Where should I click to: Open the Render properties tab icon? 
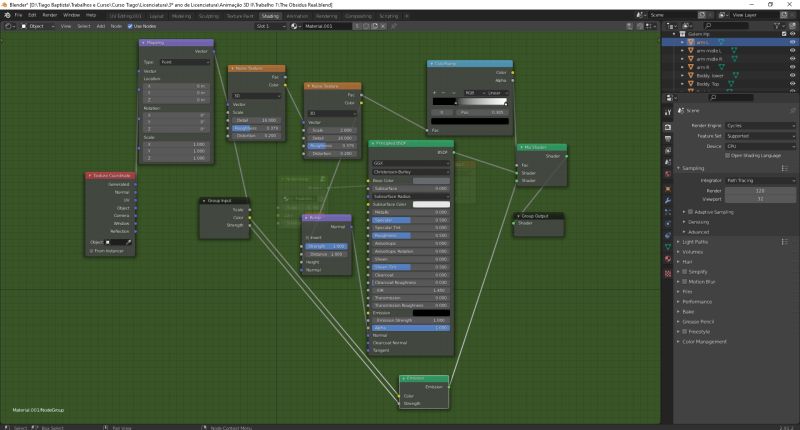(668, 127)
